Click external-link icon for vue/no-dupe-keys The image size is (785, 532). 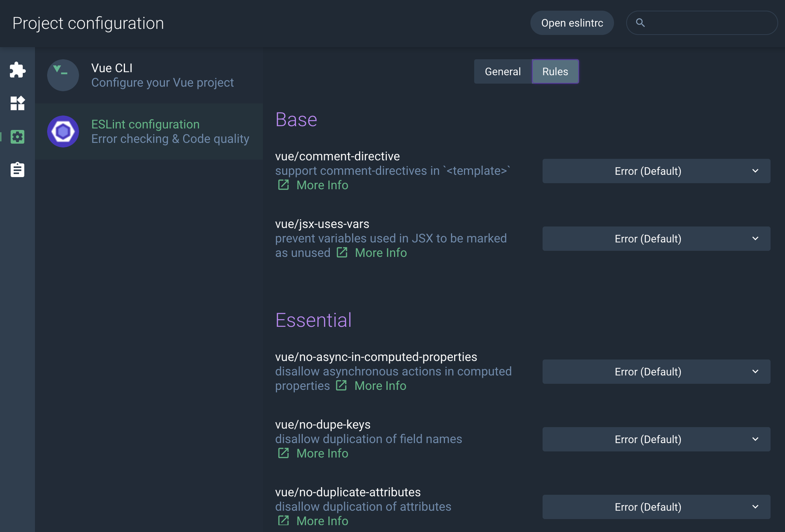click(x=283, y=453)
